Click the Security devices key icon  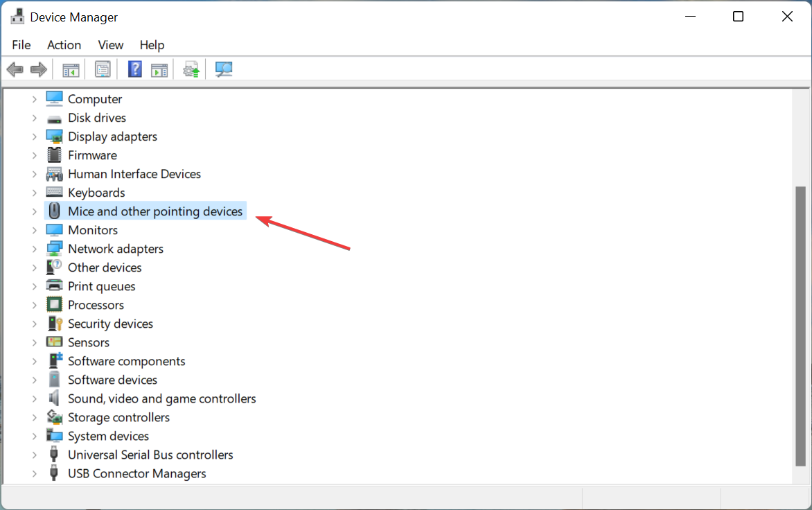(x=54, y=324)
